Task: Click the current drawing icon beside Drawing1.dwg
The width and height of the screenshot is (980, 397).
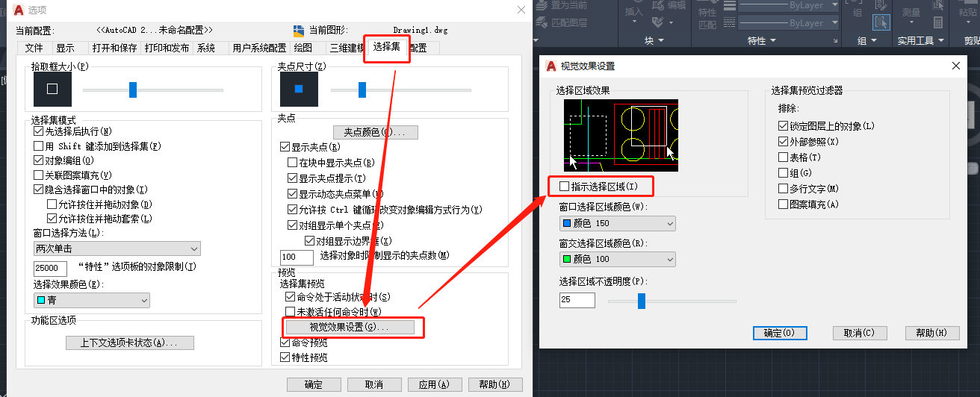Action: [x=299, y=31]
